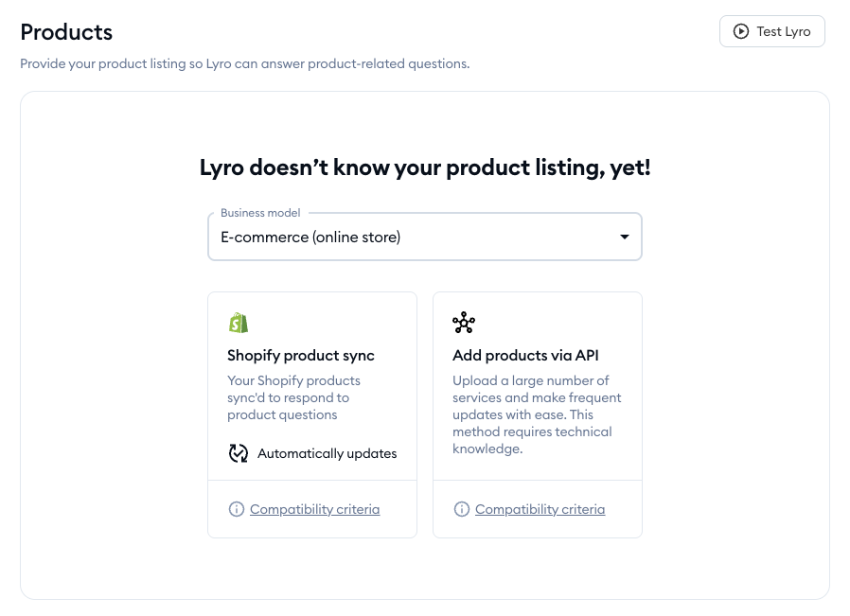Click the Business model dropdown arrow

point(625,238)
